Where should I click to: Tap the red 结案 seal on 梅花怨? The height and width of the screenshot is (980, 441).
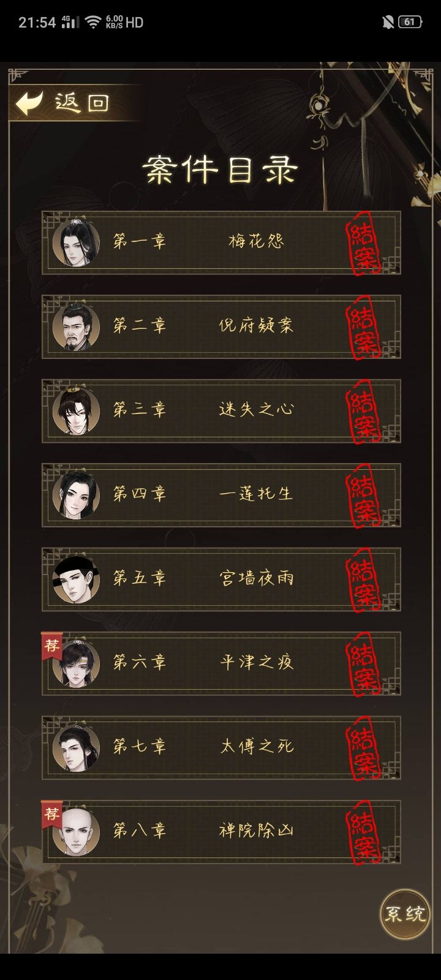click(363, 243)
